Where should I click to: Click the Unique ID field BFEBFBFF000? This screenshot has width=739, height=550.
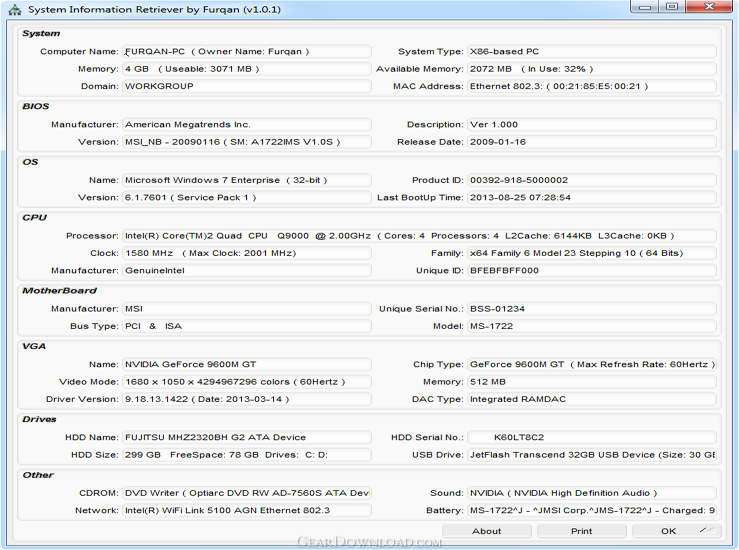(x=592, y=271)
